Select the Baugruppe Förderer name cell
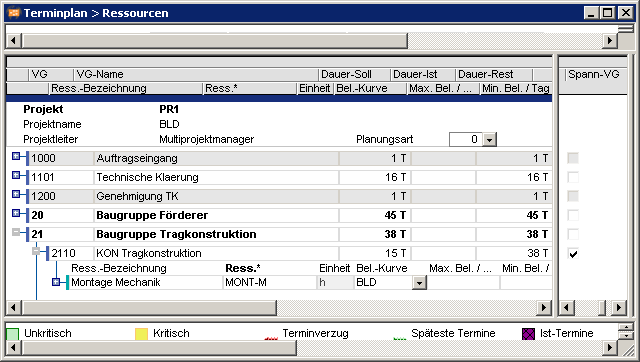This screenshot has width=640, height=362. click(216, 215)
